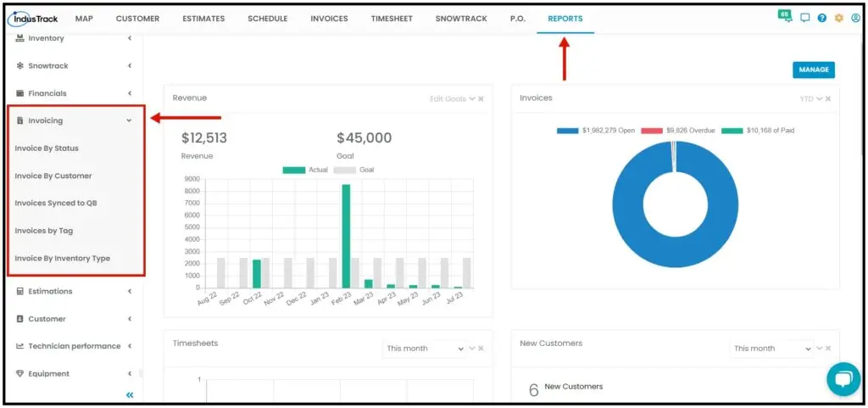Click the blue Open donut segment
This screenshot has height=408, width=868.
676,254
